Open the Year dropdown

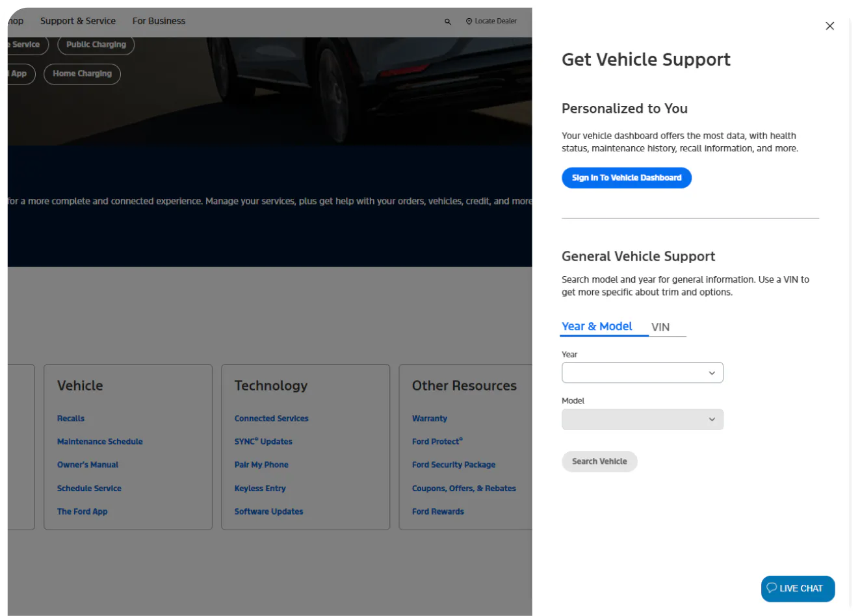642,372
